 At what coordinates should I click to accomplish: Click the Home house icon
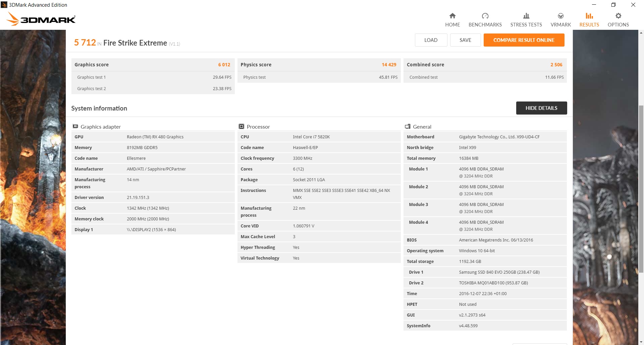[452, 16]
